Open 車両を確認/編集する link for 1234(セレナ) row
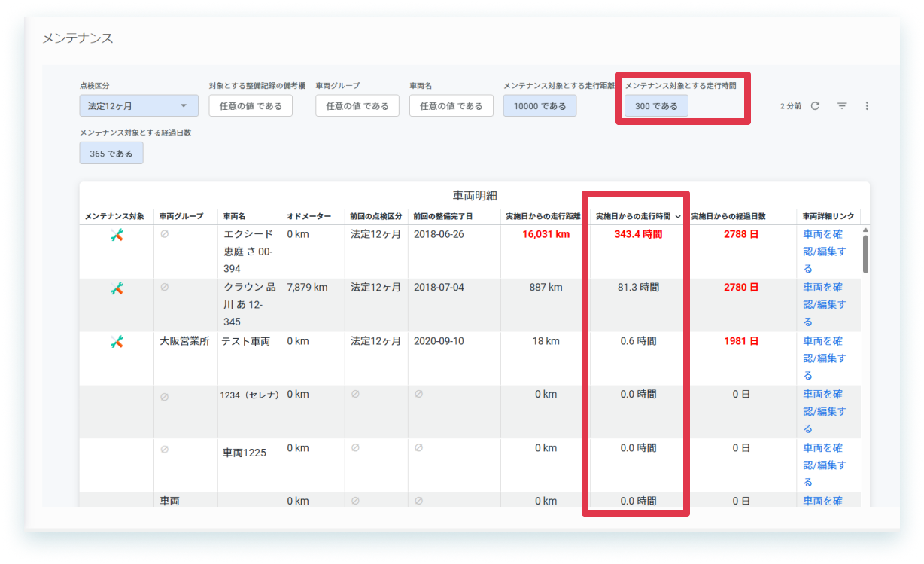 (824, 411)
